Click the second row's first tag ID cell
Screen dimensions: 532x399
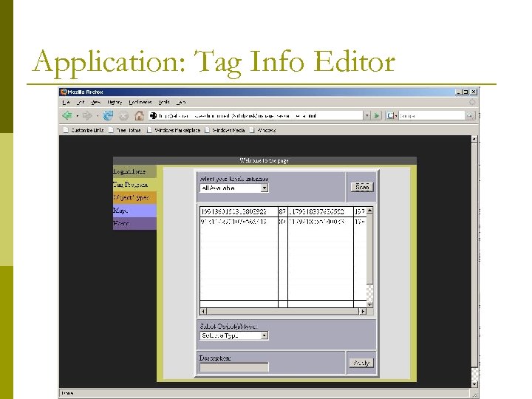[239, 222]
